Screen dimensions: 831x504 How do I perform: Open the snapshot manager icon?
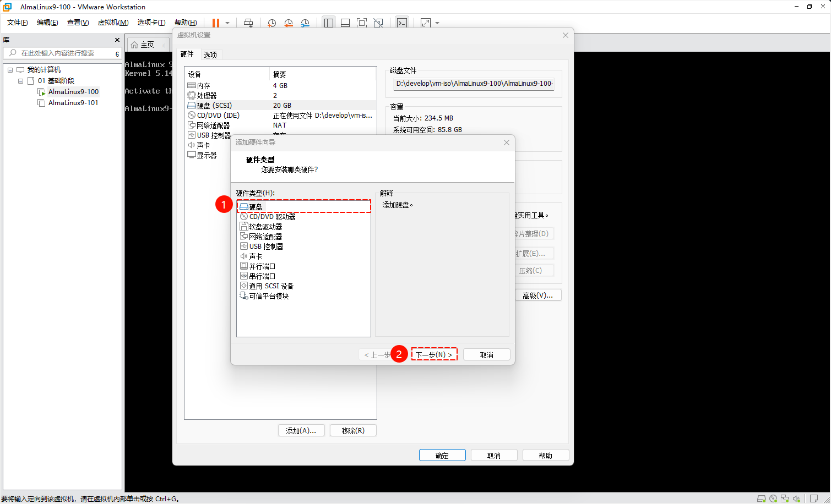305,23
